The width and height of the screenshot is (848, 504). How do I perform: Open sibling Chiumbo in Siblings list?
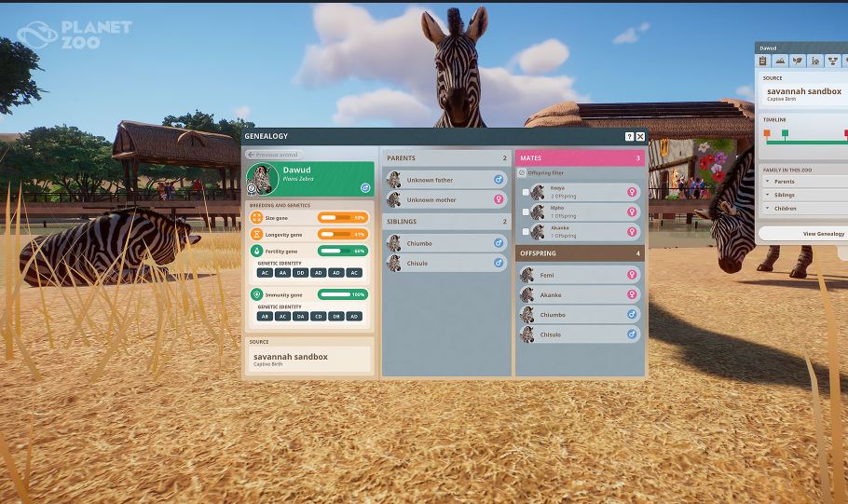click(x=446, y=243)
